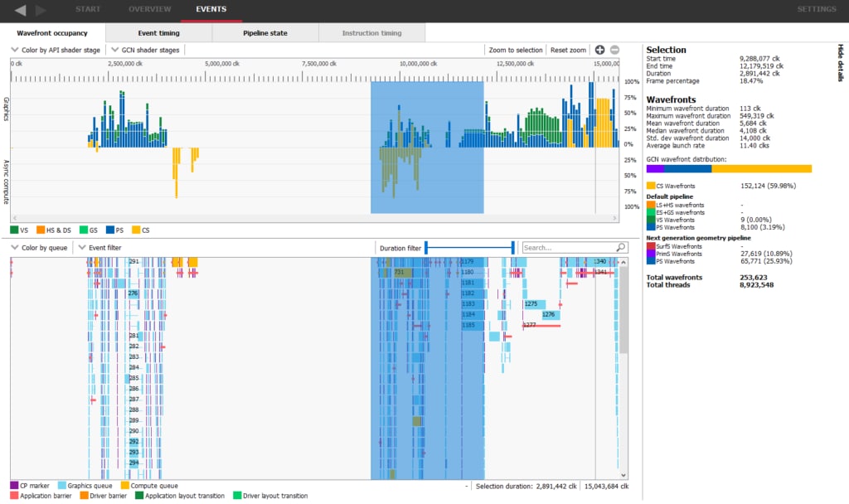Screen dimensions: 849x504
Task: Click the magnifier icon in the search box
Action: 620,247
